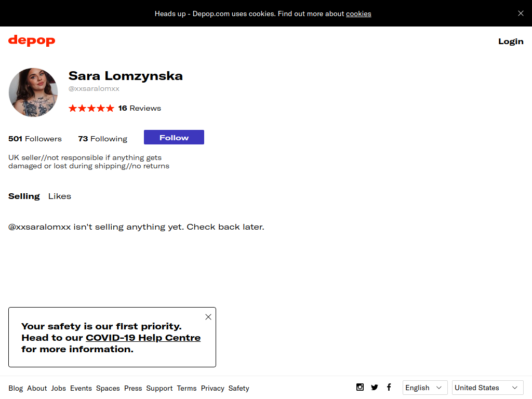Follow user xxsaralomxx
This screenshot has width=532, height=399.
click(174, 137)
